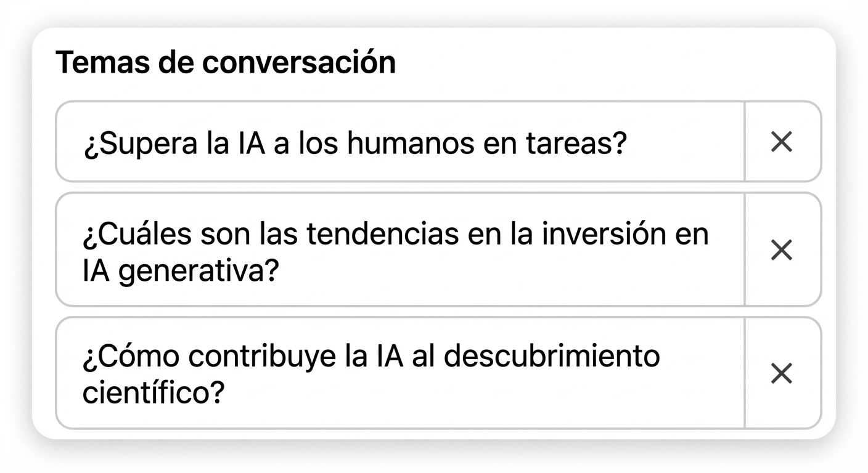Remove the descubrimiento científico suggestion

click(x=781, y=373)
